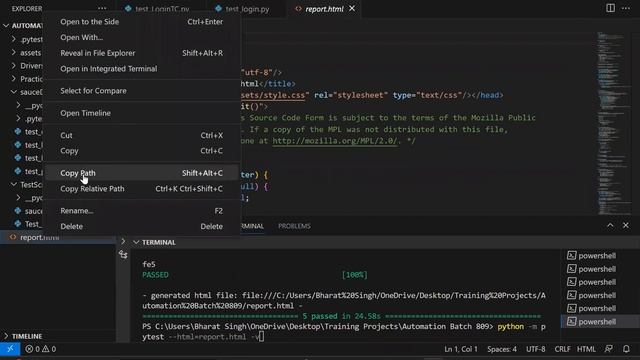Click the assets/style.css link in code
This screenshot has width=640, height=360.
pos(273,95)
